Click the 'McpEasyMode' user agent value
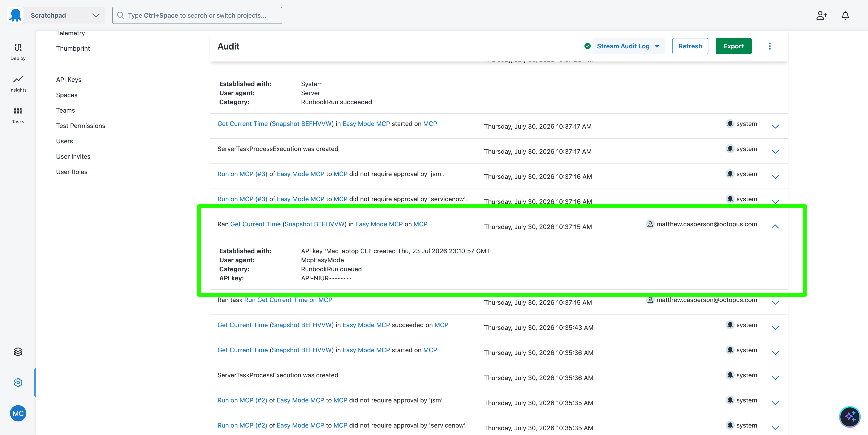Image resolution: width=868 pixels, height=435 pixels. click(x=323, y=260)
